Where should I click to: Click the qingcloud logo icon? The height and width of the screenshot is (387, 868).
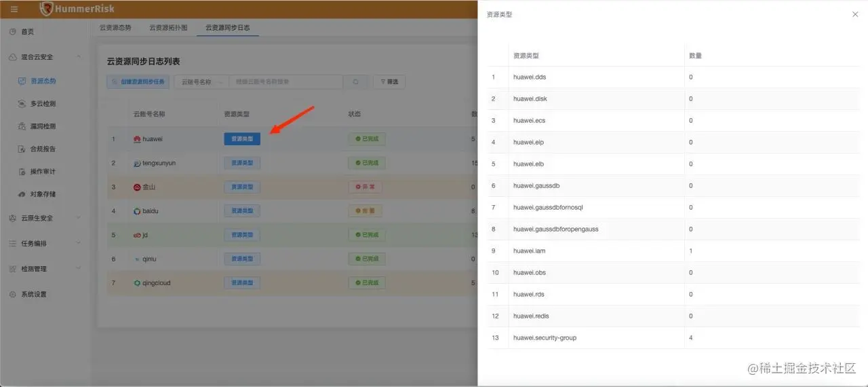click(137, 282)
